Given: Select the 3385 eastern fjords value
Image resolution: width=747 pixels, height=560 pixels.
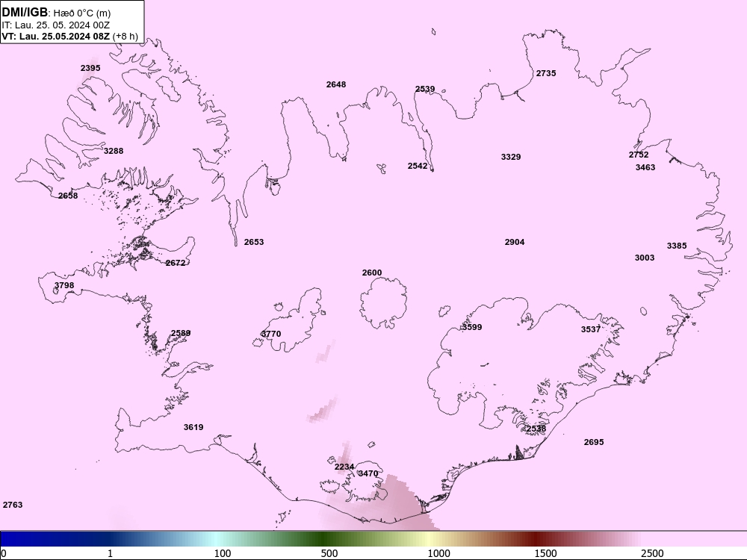Looking at the screenshot, I should click(677, 246).
